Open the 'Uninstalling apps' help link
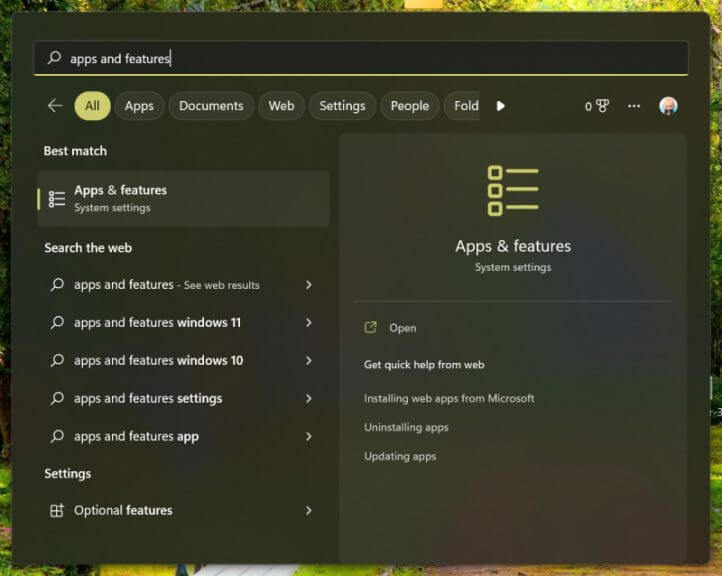722x576 pixels. click(x=406, y=427)
